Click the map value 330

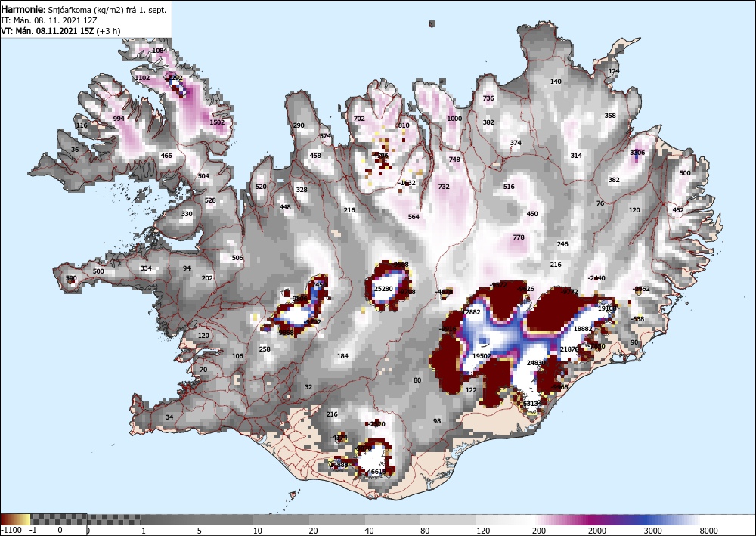pyautogui.click(x=187, y=214)
